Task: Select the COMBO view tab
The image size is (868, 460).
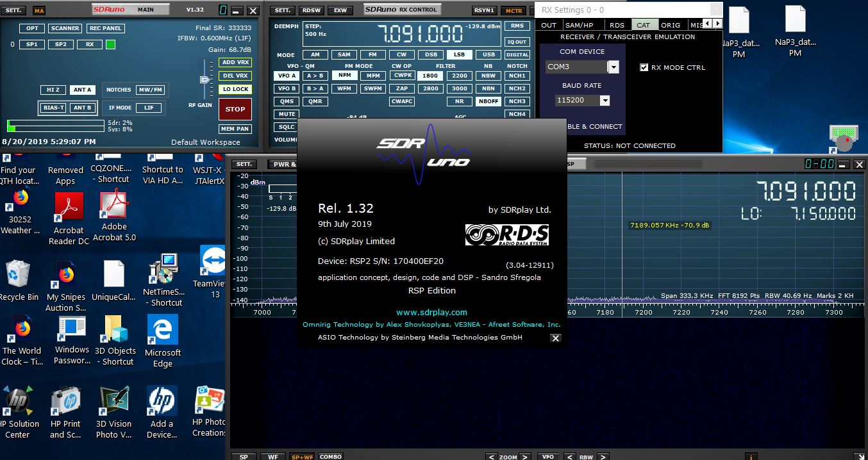Action: pos(331,457)
